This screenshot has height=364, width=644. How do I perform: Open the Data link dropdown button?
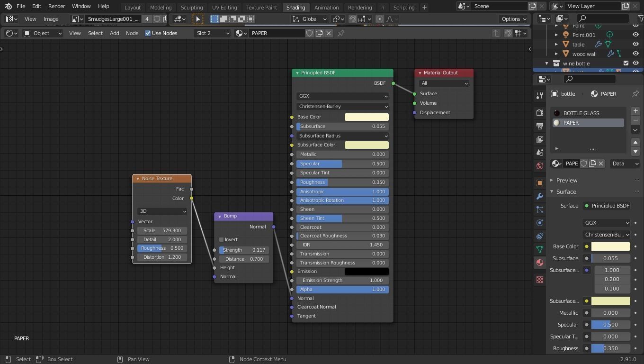(x=625, y=164)
